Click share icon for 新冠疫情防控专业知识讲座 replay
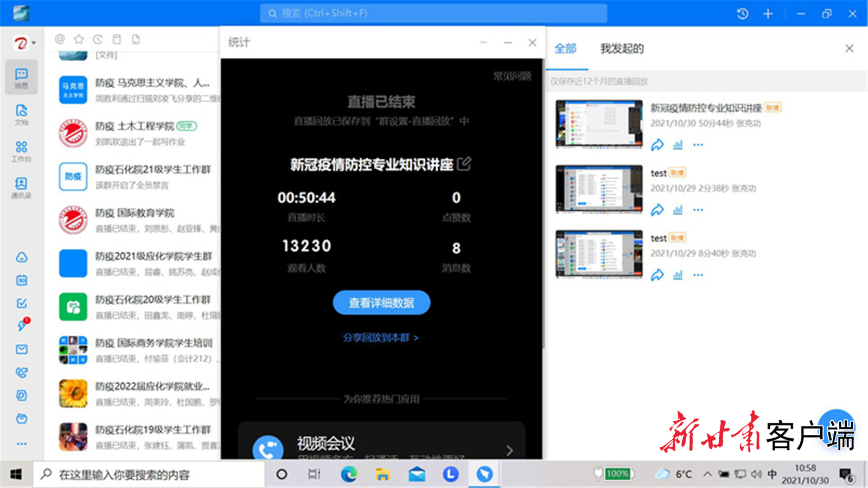Screen dimensions: 868x488 (657, 145)
